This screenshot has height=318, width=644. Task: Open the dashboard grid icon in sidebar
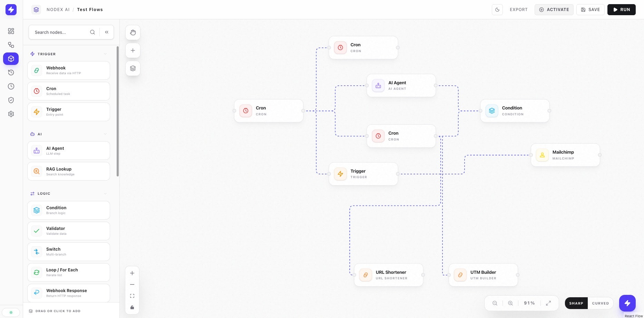tap(11, 31)
